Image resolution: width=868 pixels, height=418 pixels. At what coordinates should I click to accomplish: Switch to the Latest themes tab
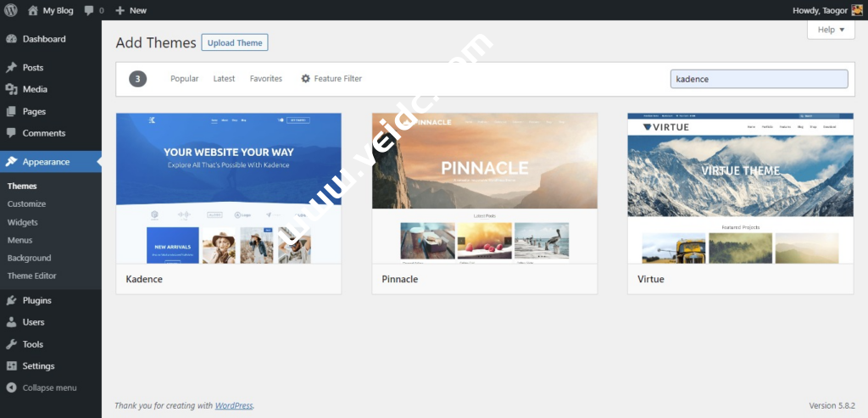coord(224,79)
